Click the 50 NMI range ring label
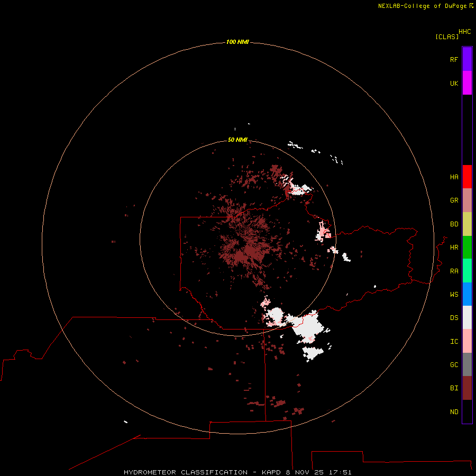This screenshot has height=476, width=476. point(237,140)
